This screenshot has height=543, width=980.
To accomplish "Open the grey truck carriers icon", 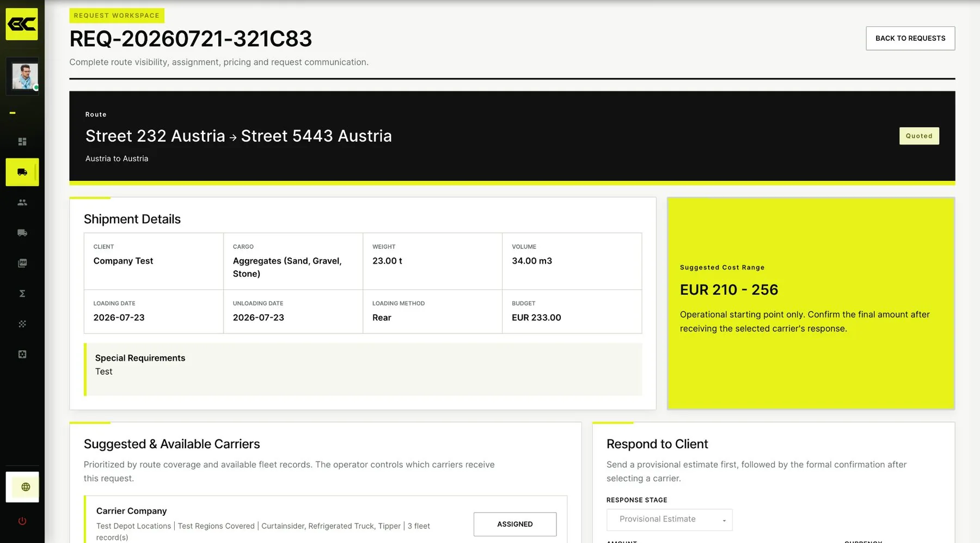I will 22,233.
